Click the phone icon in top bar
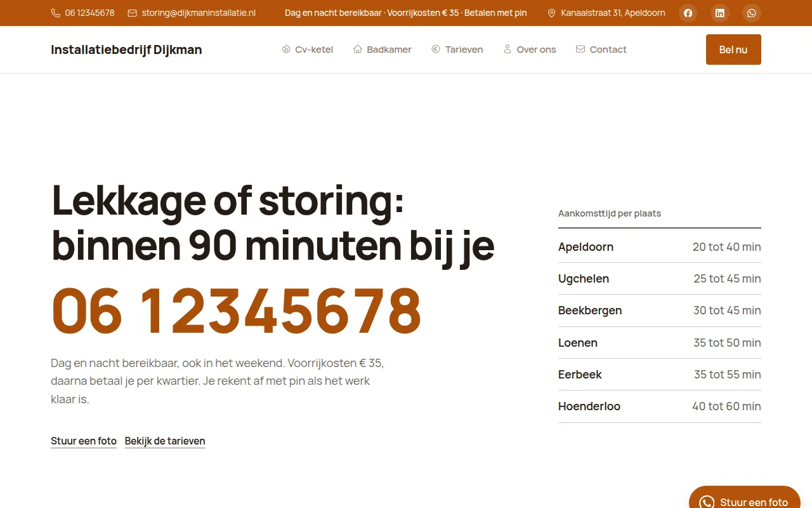Screen dimensions: 812x508 [x=56, y=13]
